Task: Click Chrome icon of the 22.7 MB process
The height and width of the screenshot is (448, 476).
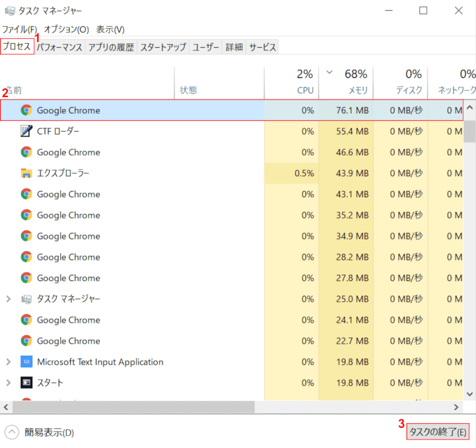Action: click(x=26, y=341)
